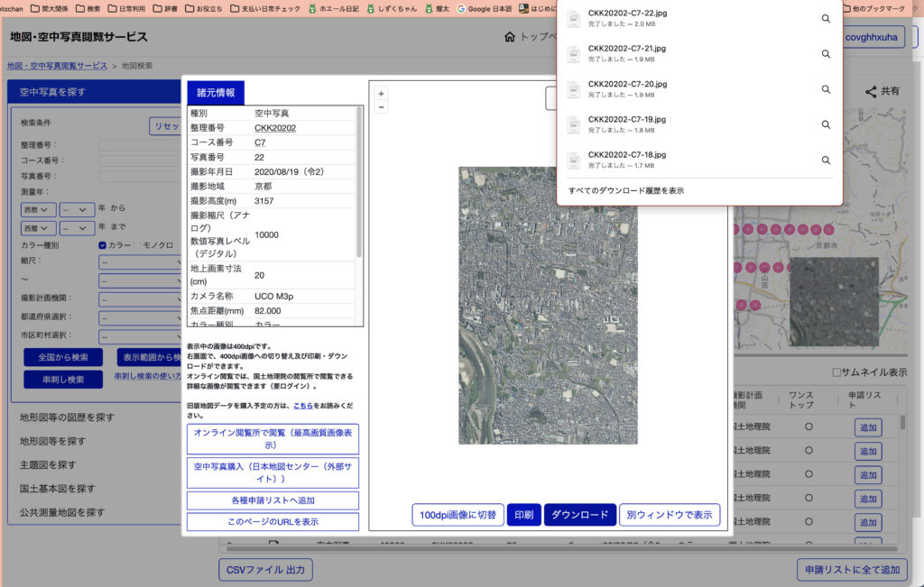
Task: Zoom in the aerial photo with plus button
Action: tap(381, 94)
